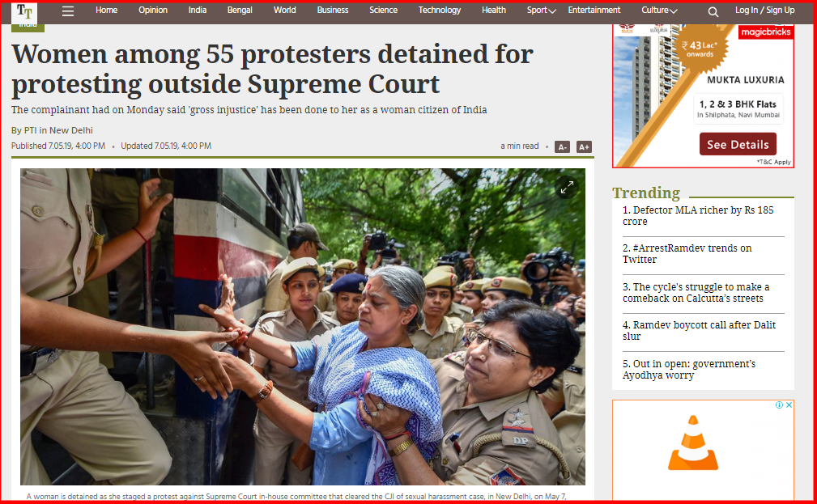Viewport: 817px width, 504px height.
Task: Read #ArrestRamdev trends on Twitter story
Action: pos(687,253)
